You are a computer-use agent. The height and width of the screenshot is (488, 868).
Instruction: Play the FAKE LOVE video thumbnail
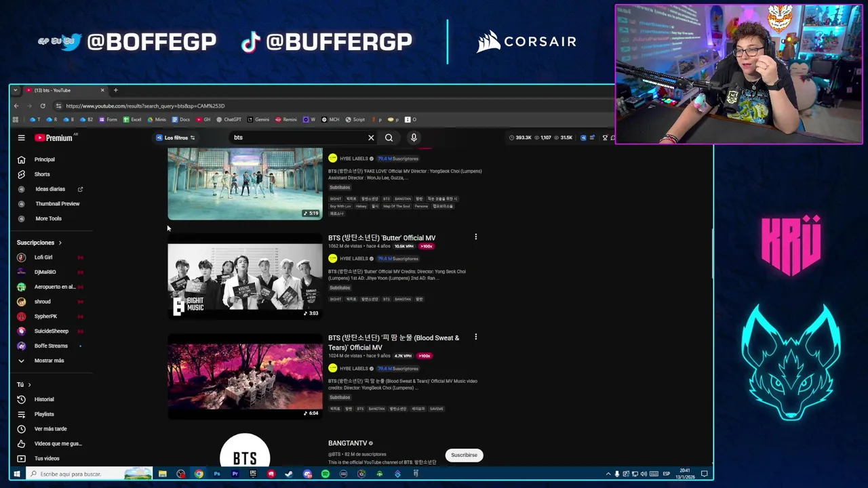click(245, 184)
